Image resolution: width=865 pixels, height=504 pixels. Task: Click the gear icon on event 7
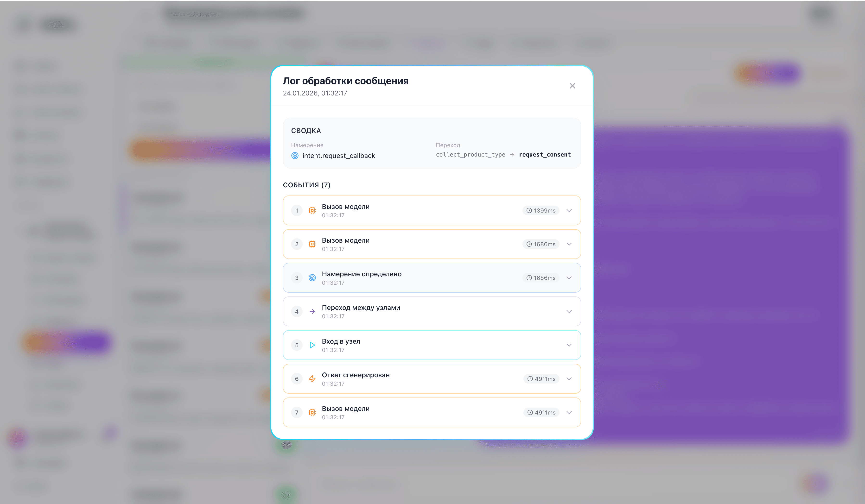[312, 412]
